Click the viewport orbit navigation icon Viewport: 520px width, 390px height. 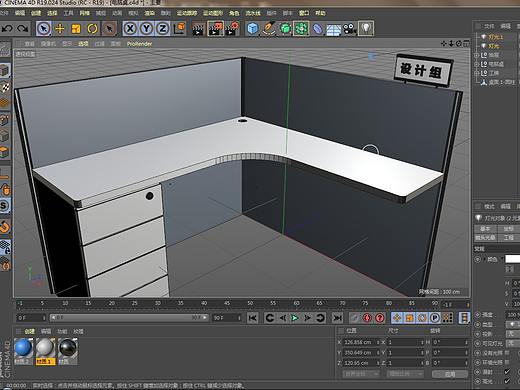pyautogui.click(x=459, y=43)
